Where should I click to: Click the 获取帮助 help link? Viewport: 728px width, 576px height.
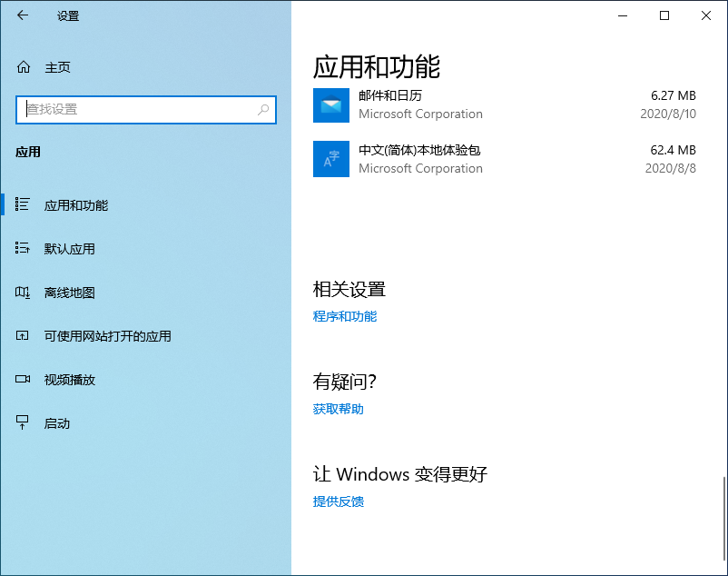338,409
